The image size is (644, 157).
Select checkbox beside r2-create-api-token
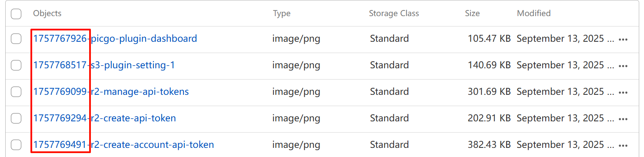(x=16, y=118)
